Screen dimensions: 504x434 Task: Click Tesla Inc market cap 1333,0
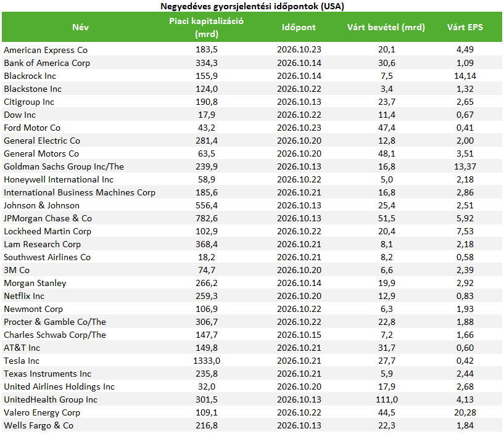click(207, 361)
